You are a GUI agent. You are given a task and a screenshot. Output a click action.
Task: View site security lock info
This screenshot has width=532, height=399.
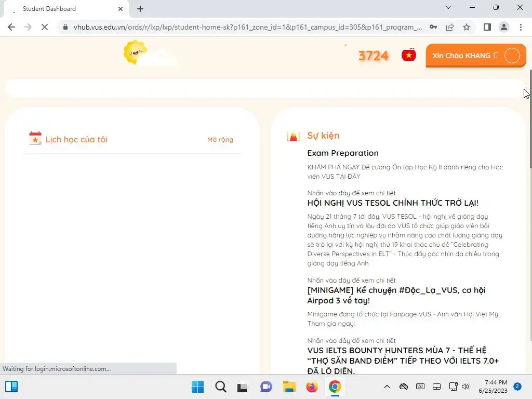coord(65,27)
